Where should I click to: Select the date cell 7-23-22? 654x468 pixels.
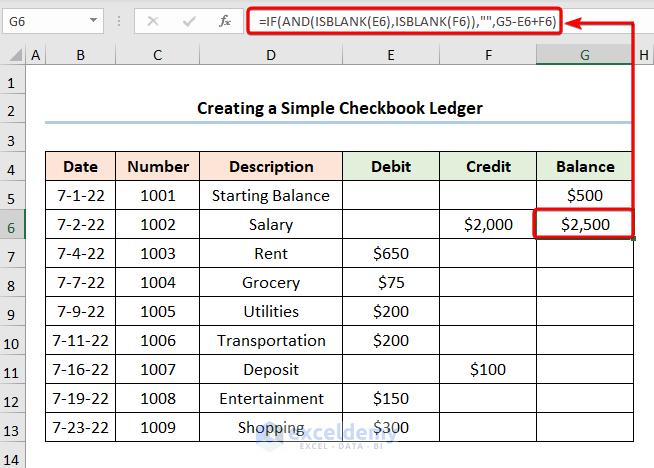80,427
